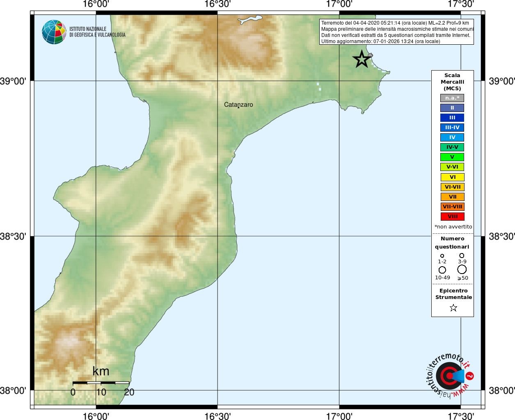Click the Scala Mercalli (MCS) heading

pyautogui.click(x=452, y=82)
